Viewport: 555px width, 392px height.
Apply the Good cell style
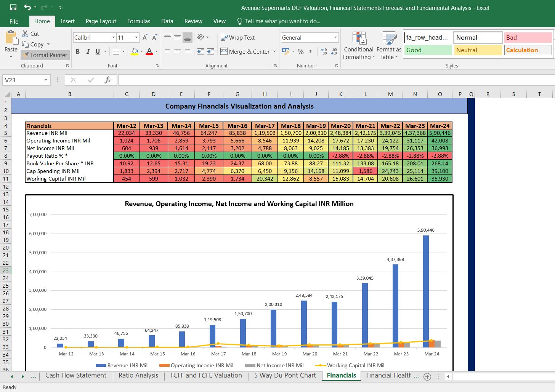pos(428,50)
